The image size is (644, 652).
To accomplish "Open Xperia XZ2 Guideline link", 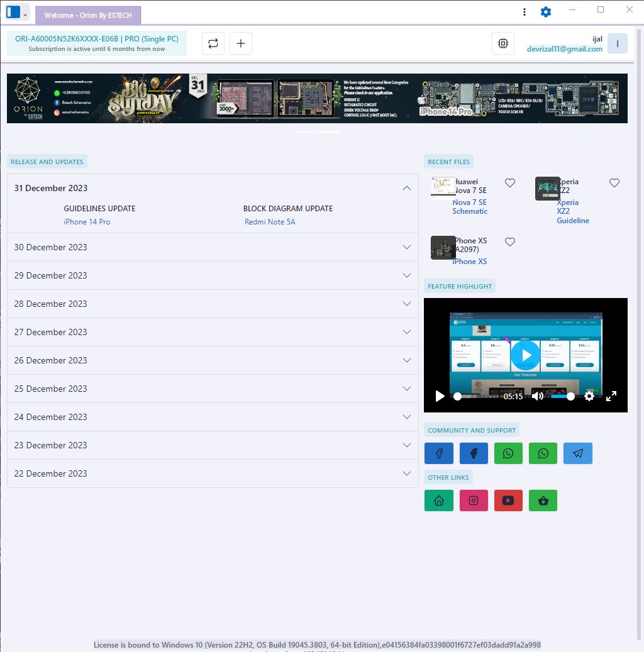I will (x=573, y=211).
